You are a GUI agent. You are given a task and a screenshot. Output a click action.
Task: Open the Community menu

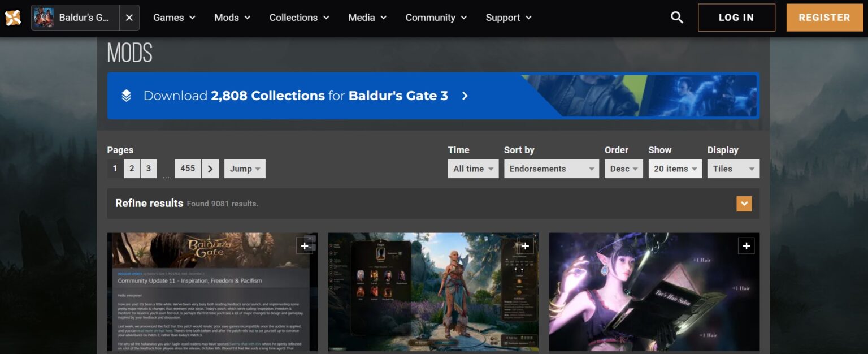tap(436, 18)
